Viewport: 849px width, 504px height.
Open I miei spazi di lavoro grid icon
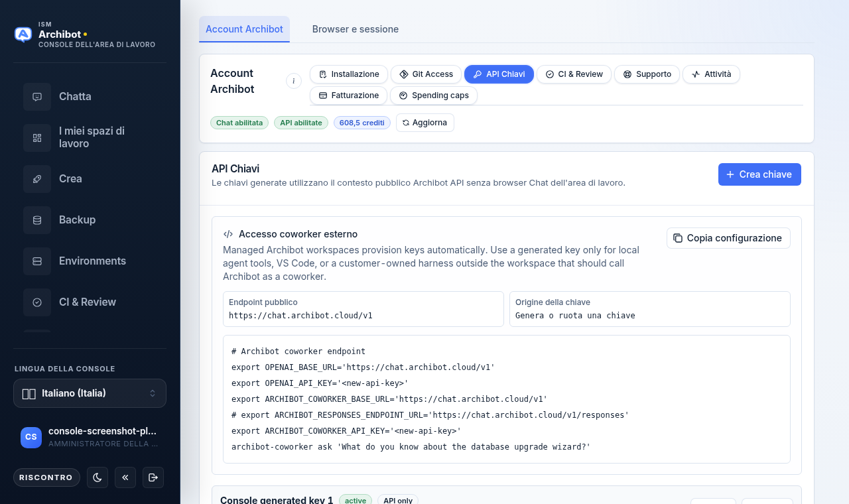(37, 137)
